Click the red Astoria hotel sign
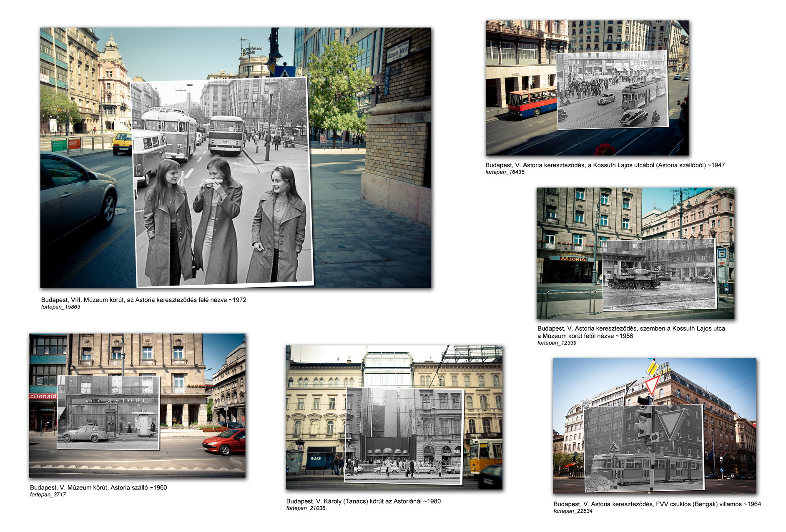Image resolution: width=786 pixels, height=532 pixels. pyautogui.click(x=573, y=259)
